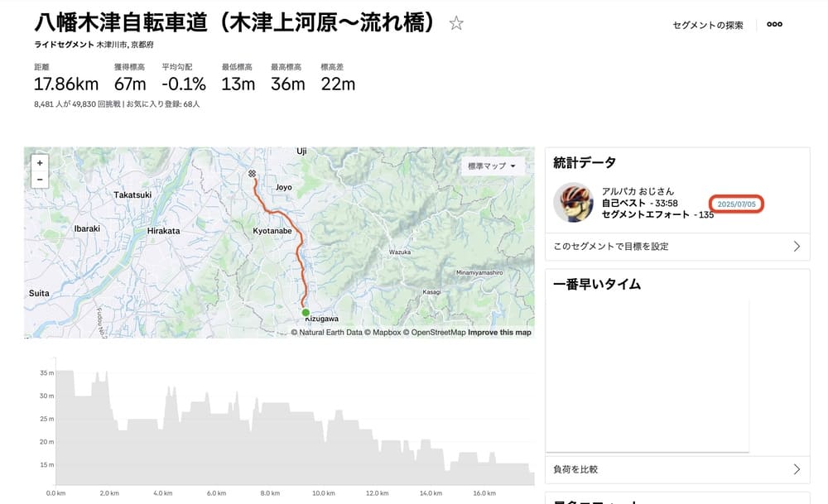828x504 pixels.
Task: Open セグメントの探索 link
Action: (x=708, y=26)
